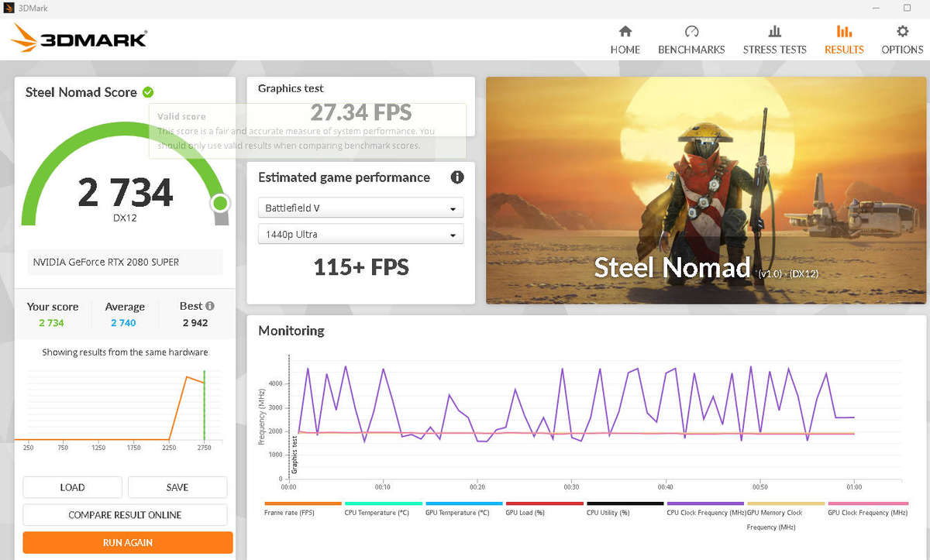
Task: Click the 3DMARK logo in the header
Action: tap(77, 37)
